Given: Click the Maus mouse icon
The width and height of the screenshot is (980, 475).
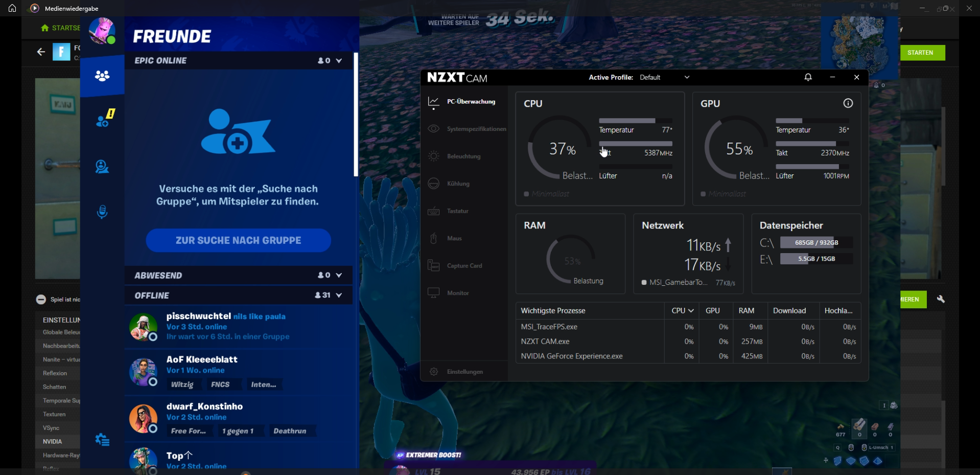Looking at the screenshot, I should pos(433,238).
